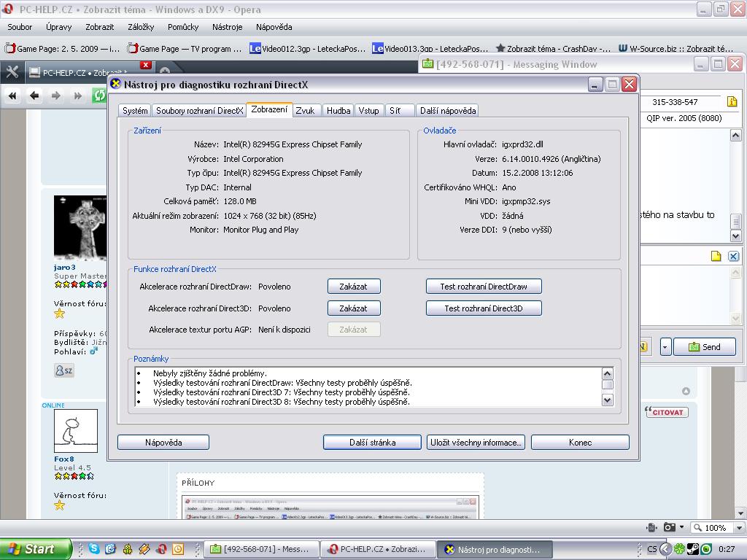Expand hidden system tray icons arrow
Image resolution: width=747 pixels, height=560 pixels.
pyautogui.click(x=667, y=549)
